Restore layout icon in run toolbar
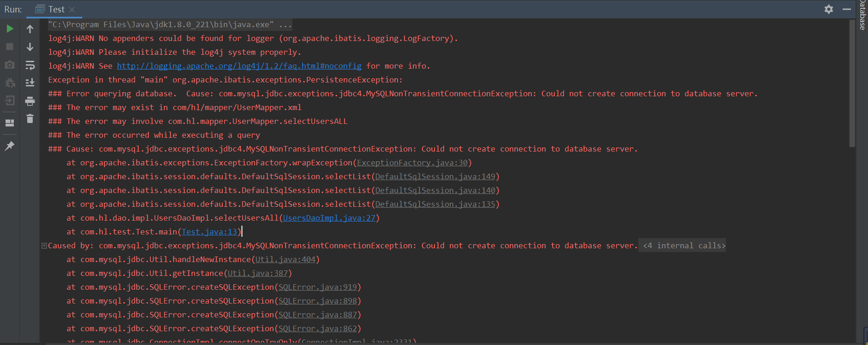Screen dimensions: 868x345 10,123
